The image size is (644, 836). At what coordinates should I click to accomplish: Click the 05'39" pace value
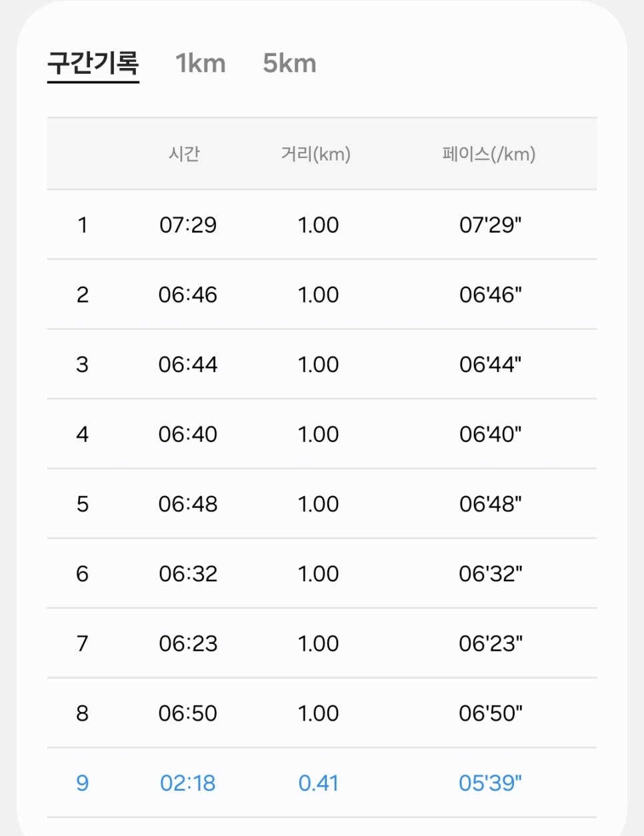tap(491, 783)
